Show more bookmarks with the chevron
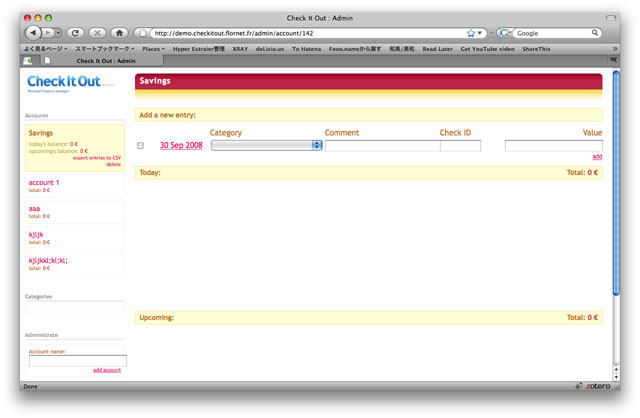Screen dimensions: 640x418 point(614,49)
